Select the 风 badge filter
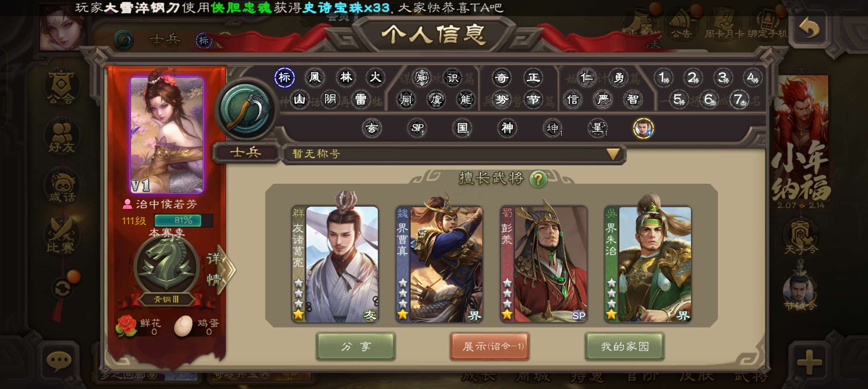 click(315, 77)
